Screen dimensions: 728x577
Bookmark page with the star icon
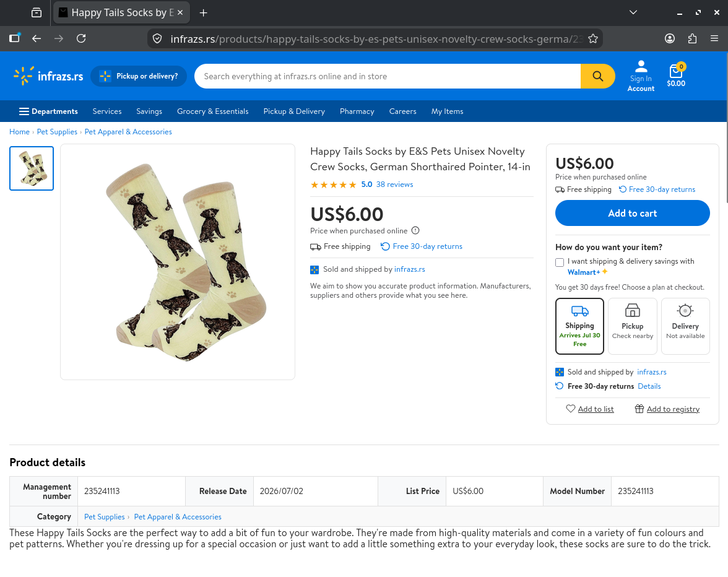pyautogui.click(x=593, y=38)
